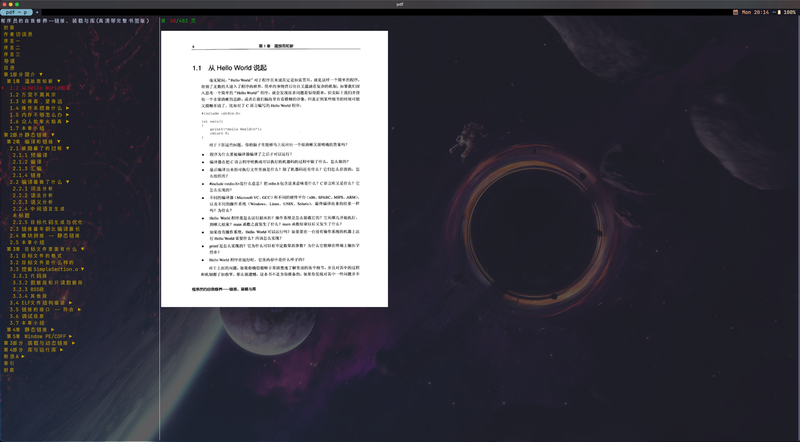Open outline entry 序言二
This screenshot has height=442, width=800.
[x=12, y=48]
